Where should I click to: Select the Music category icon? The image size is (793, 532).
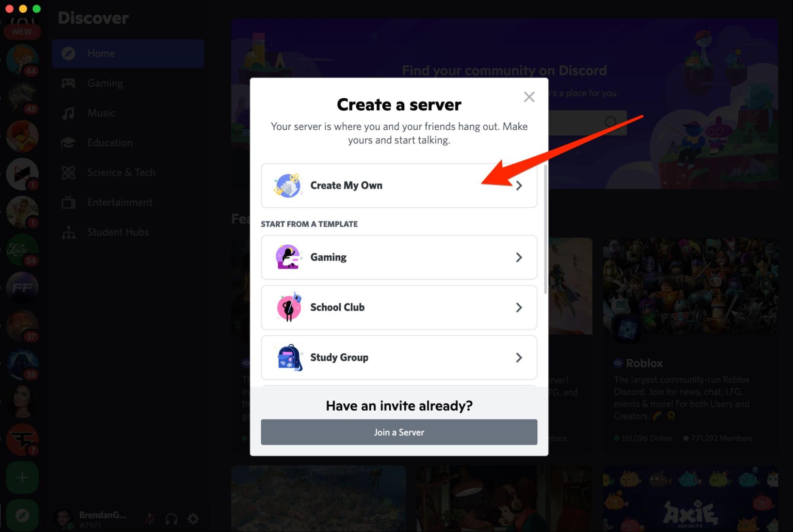click(69, 113)
